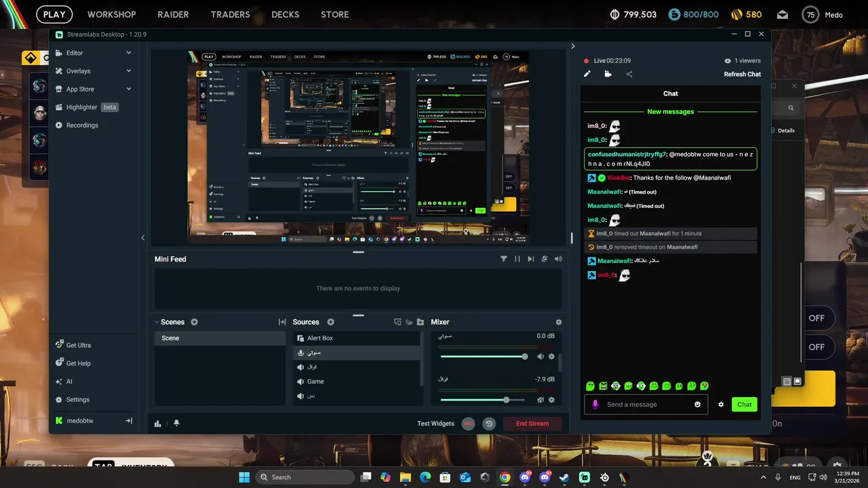Add a new source with the plus icon
868x488 pixels.
(331, 322)
